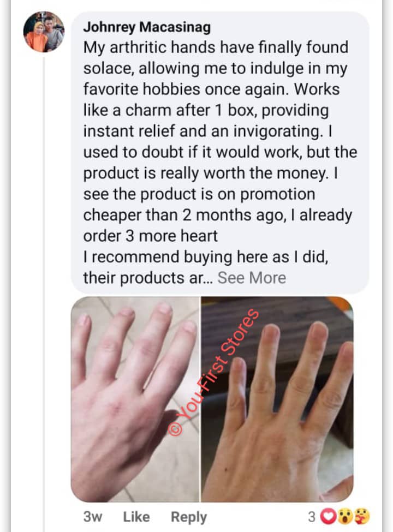Click the vertical reply thread line
This screenshot has width=393, height=532.
click(44, 292)
